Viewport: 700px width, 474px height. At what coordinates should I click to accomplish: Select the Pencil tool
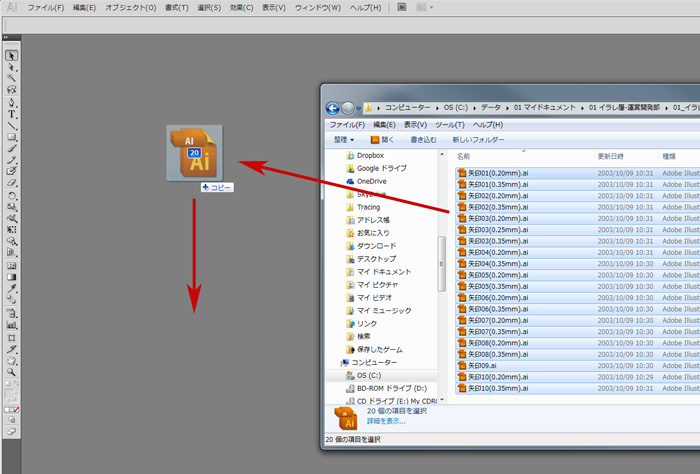[x=12, y=160]
